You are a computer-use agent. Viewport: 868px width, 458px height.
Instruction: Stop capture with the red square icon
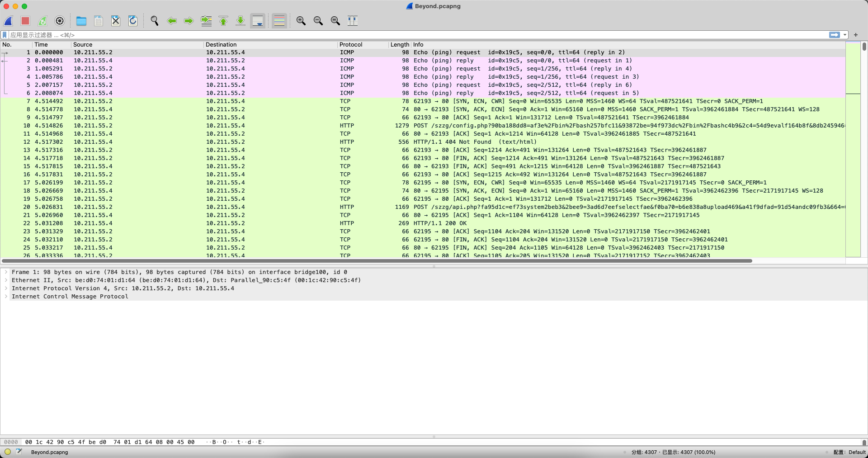tap(25, 21)
